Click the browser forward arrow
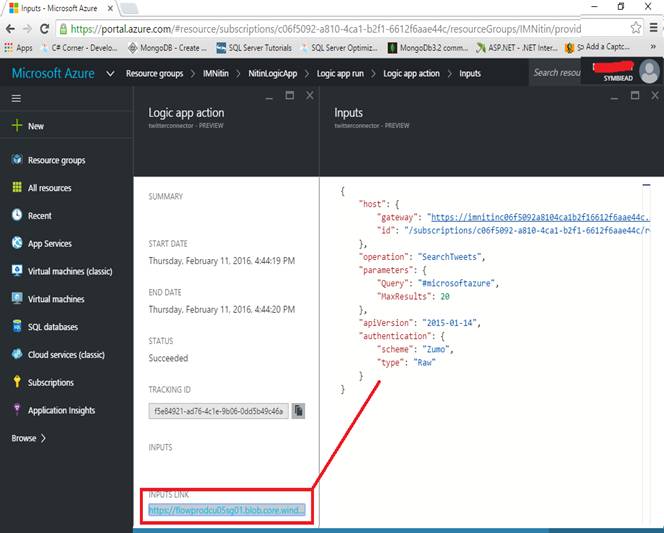Viewport: 664px width, 533px height. pyautogui.click(x=27, y=29)
